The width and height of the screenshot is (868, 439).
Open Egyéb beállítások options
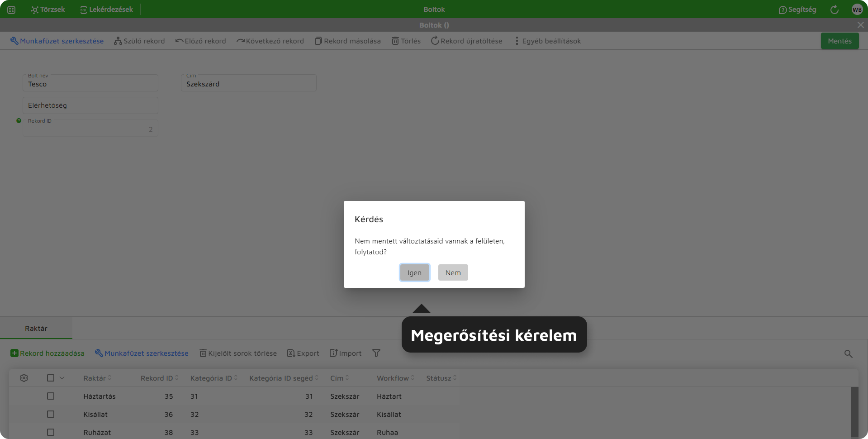pyautogui.click(x=548, y=41)
